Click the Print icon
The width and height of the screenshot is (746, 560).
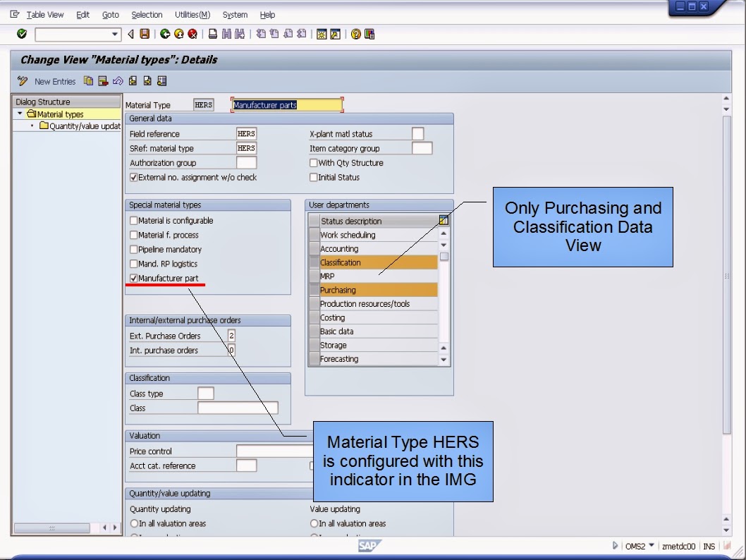point(213,34)
